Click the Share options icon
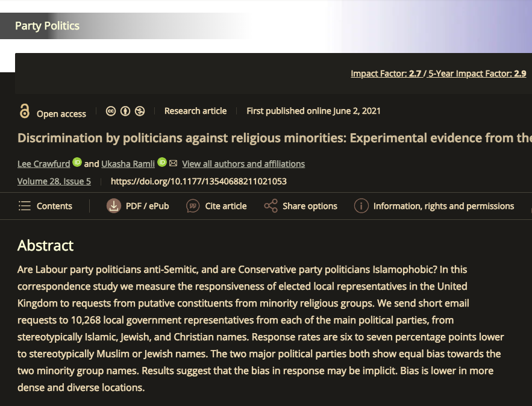532x406 pixels. pyautogui.click(x=271, y=206)
